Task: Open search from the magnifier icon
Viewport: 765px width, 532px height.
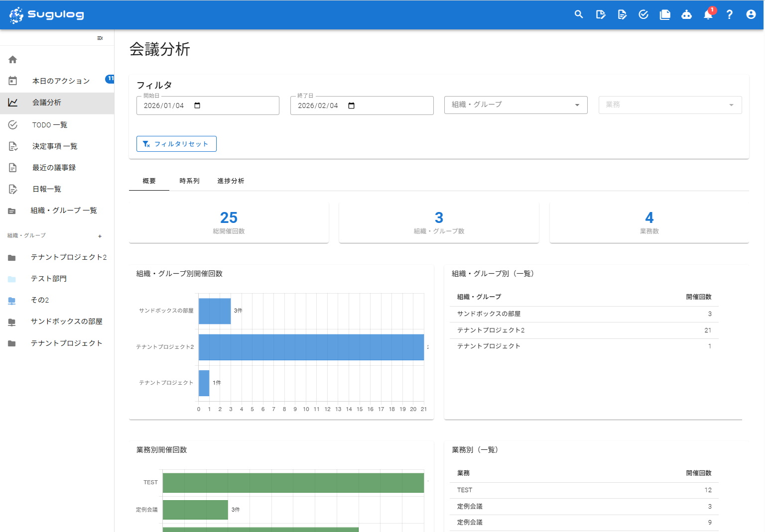Action: 579,14
